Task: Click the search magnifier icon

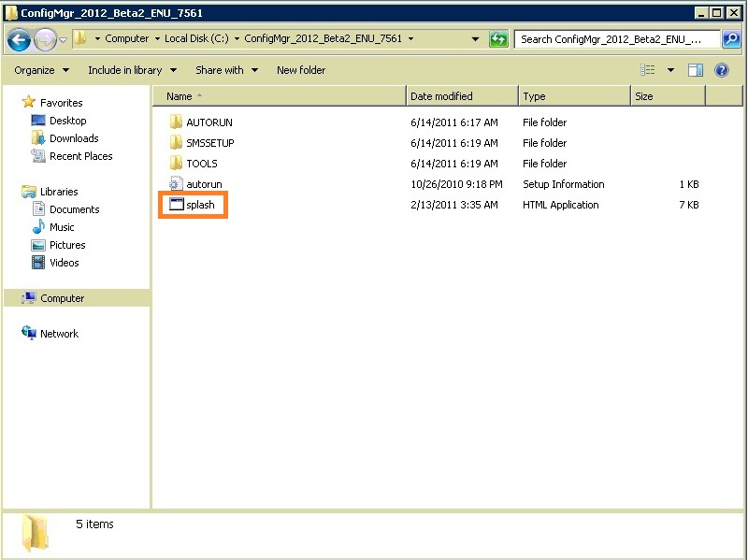Action: point(731,39)
